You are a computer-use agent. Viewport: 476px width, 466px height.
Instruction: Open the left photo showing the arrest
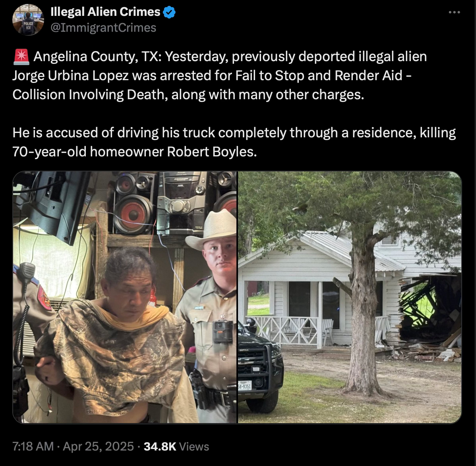click(x=124, y=297)
